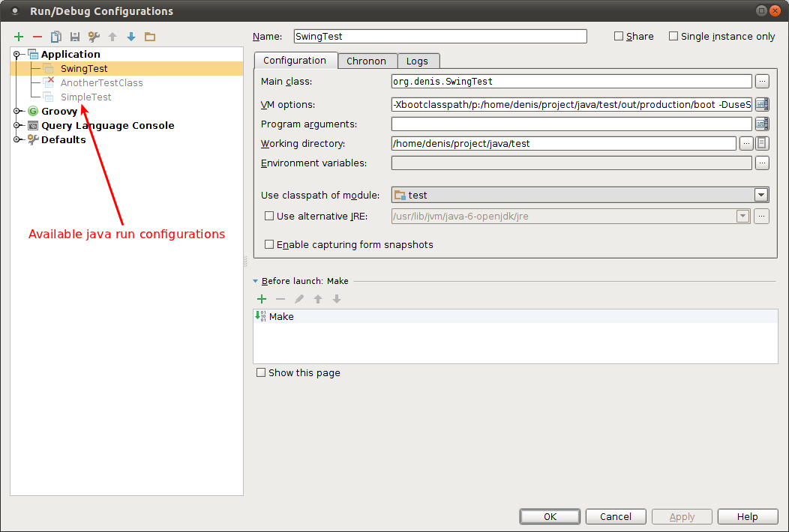Select the Name input field

tap(439, 36)
